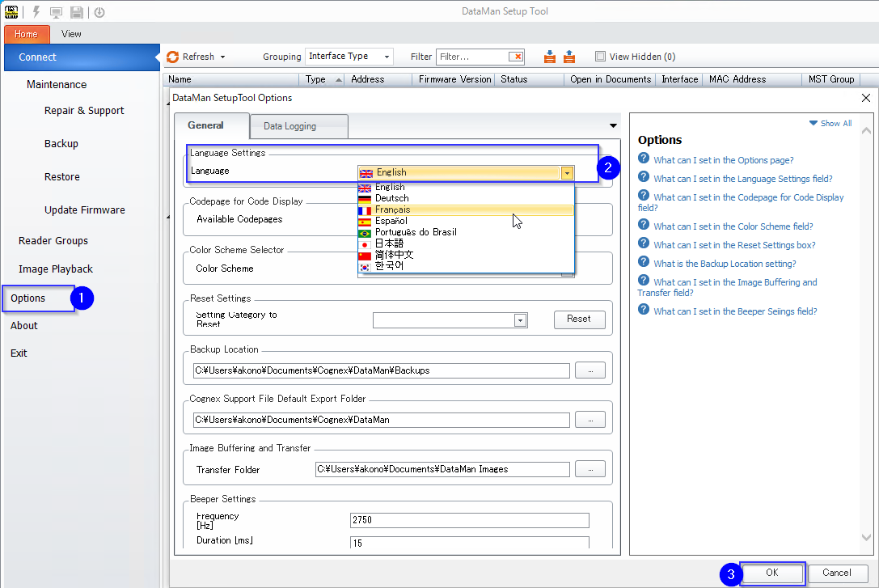Open the Language dropdown showing English
This screenshot has height=588, width=879.
click(x=567, y=173)
